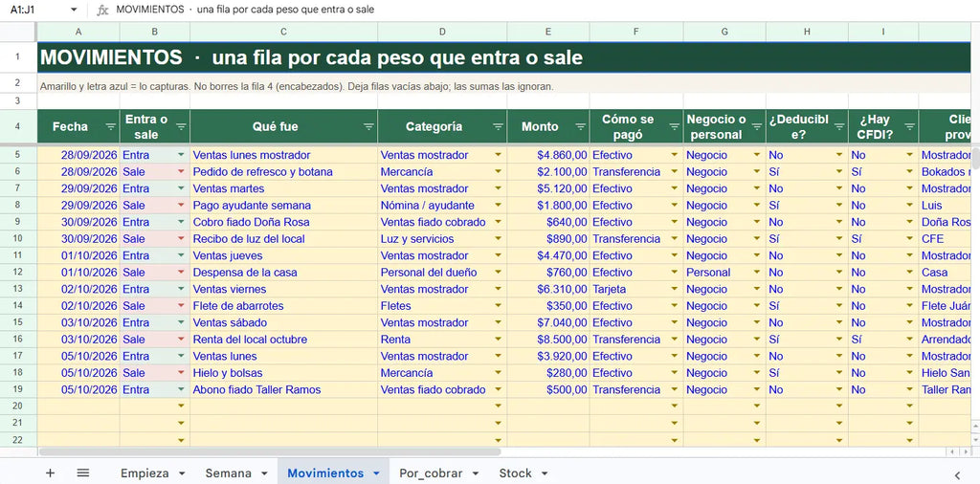Screen dimensions: 980x484
Task: Select the 'Nómina / ayudante' cell
Action: pos(442,206)
